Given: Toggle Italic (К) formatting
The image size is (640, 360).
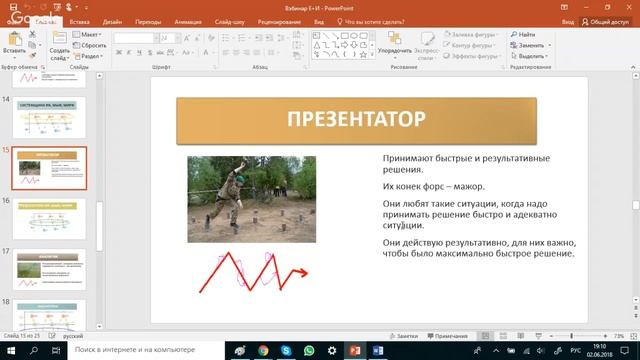Looking at the screenshot, I should [x=129, y=53].
